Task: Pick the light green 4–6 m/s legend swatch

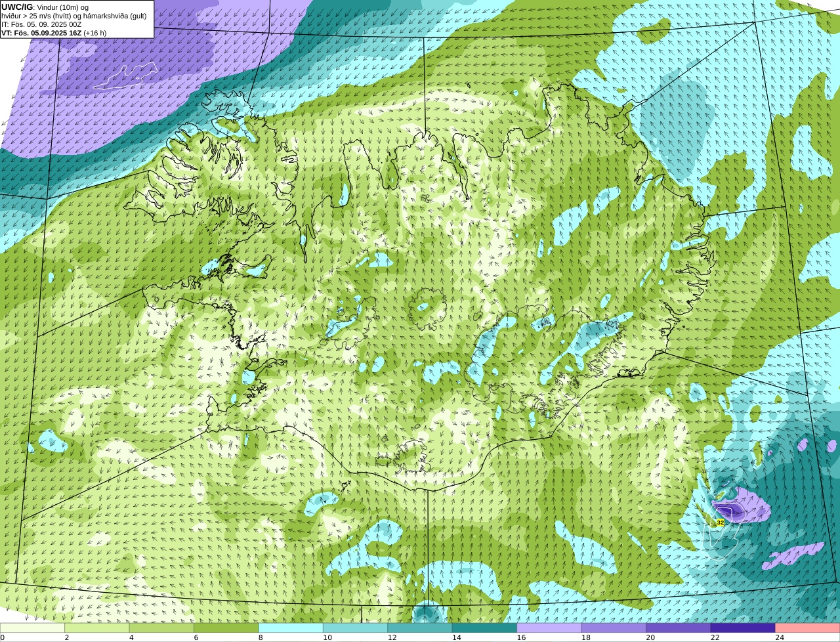Action: pos(161,628)
